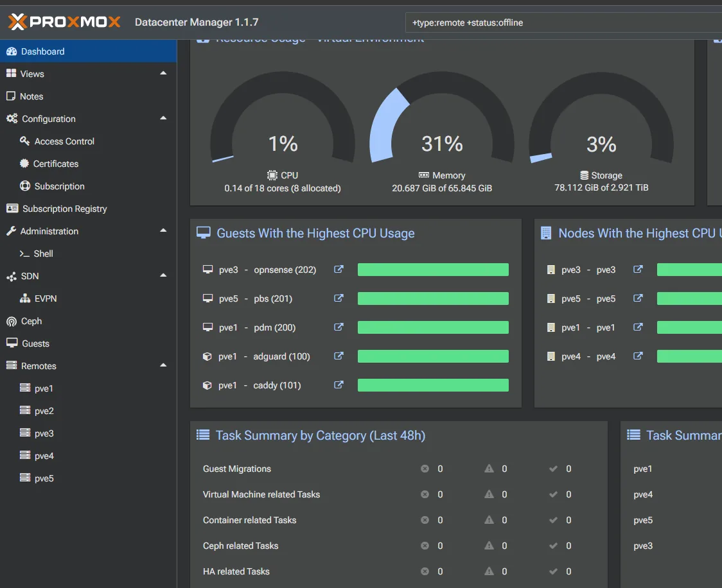
Task: Click the EVPN sitemap icon
Action: [25, 298]
